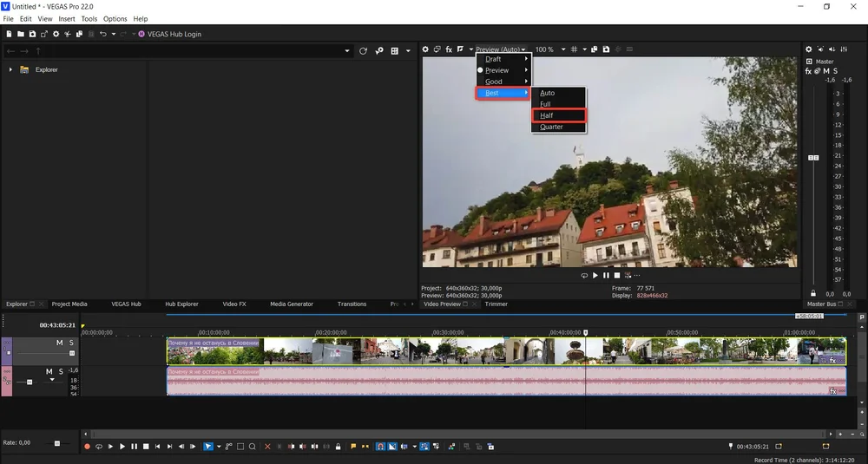The height and width of the screenshot is (464, 868).
Task: Click the Record button in transport bar
Action: [x=87, y=447]
